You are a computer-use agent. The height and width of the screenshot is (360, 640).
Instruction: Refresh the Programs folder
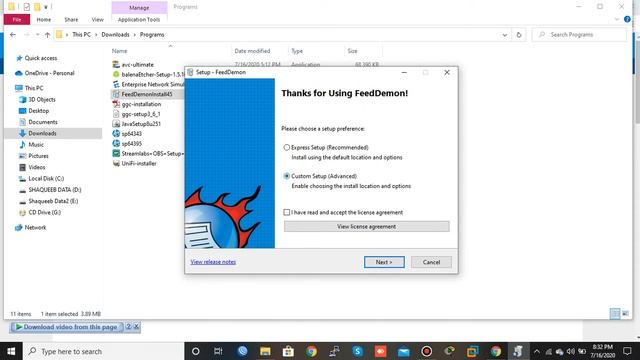pyautogui.click(x=519, y=35)
